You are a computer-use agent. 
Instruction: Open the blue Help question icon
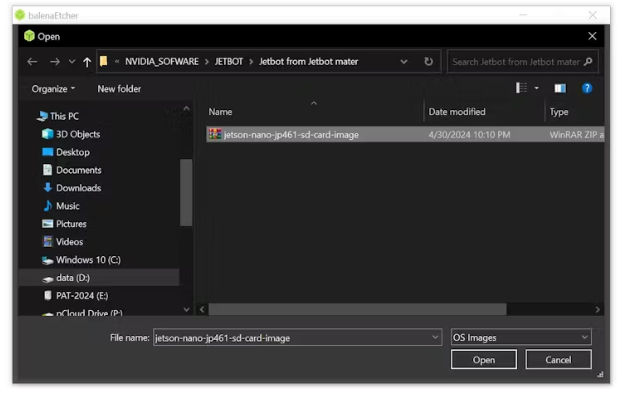587,88
